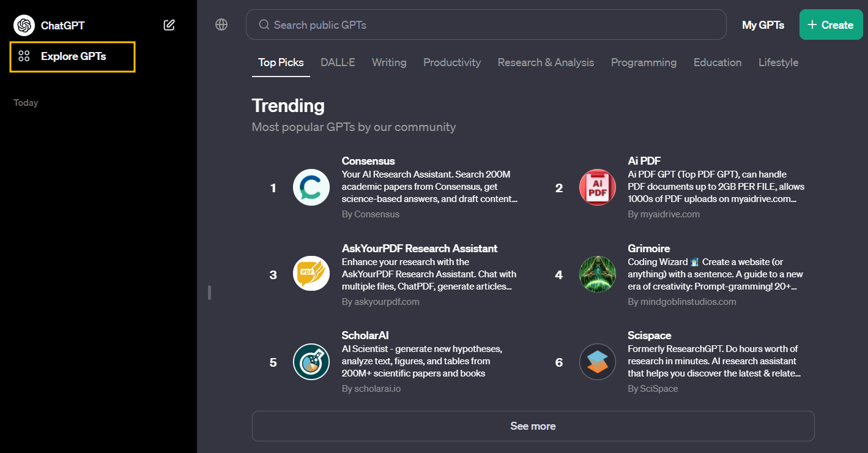Image resolution: width=868 pixels, height=453 pixels.
Task: Switch to the Top Picks tab
Action: pos(281,62)
